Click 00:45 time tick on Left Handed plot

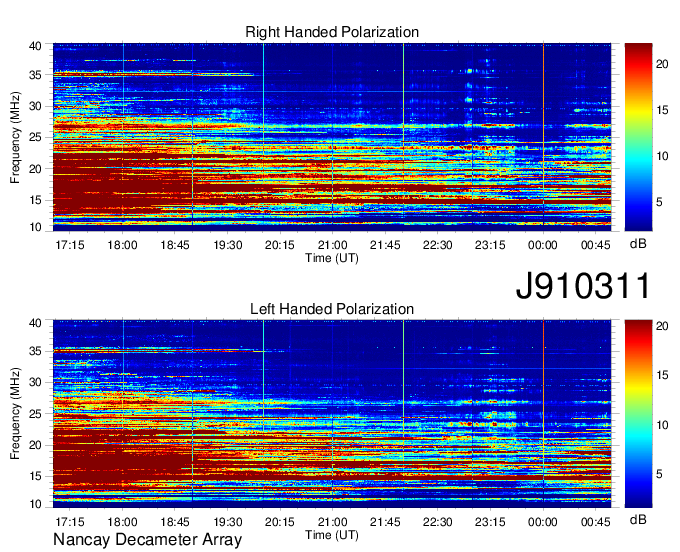click(595, 522)
